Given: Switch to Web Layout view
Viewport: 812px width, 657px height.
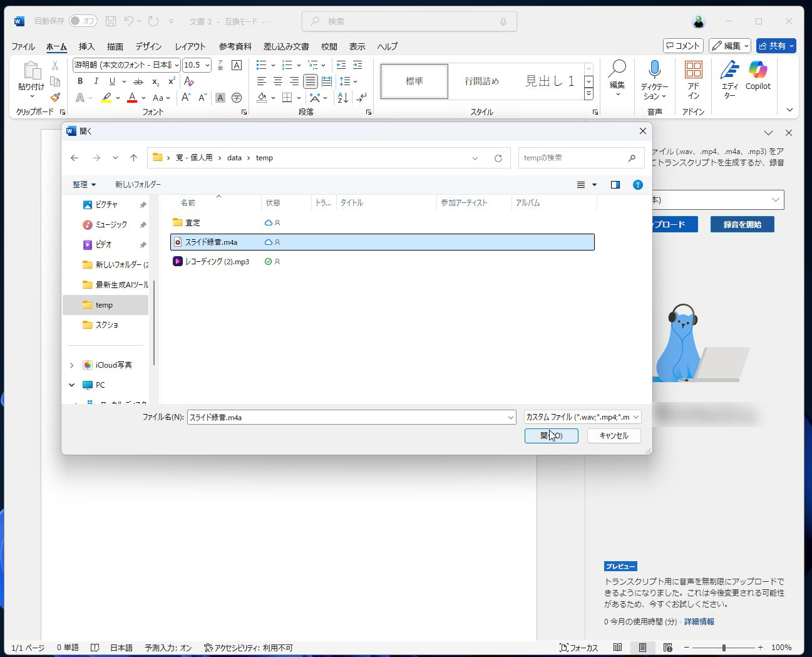Looking at the screenshot, I should click(667, 648).
